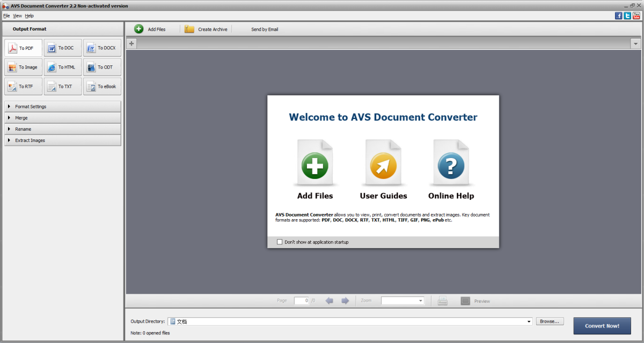Select the To DOC output format icon
The width and height of the screenshot is (644, 343).
click(62, 48)
